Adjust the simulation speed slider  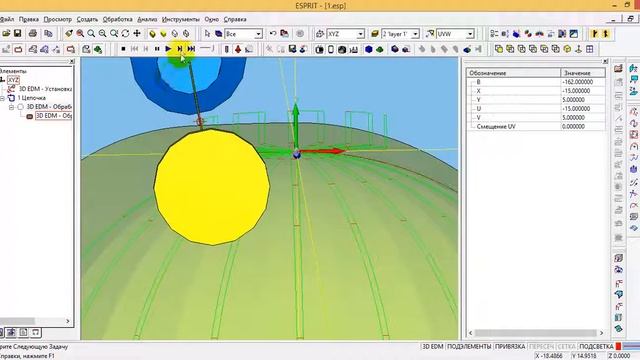coord(207,49)
